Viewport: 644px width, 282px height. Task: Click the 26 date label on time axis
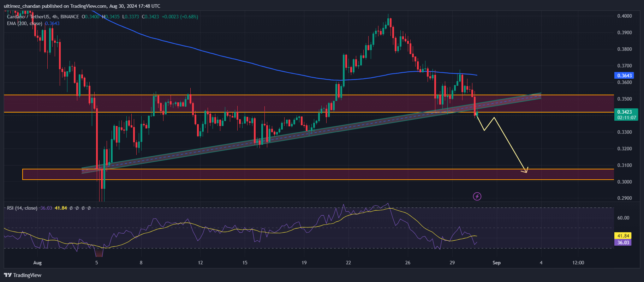point(408,263)
